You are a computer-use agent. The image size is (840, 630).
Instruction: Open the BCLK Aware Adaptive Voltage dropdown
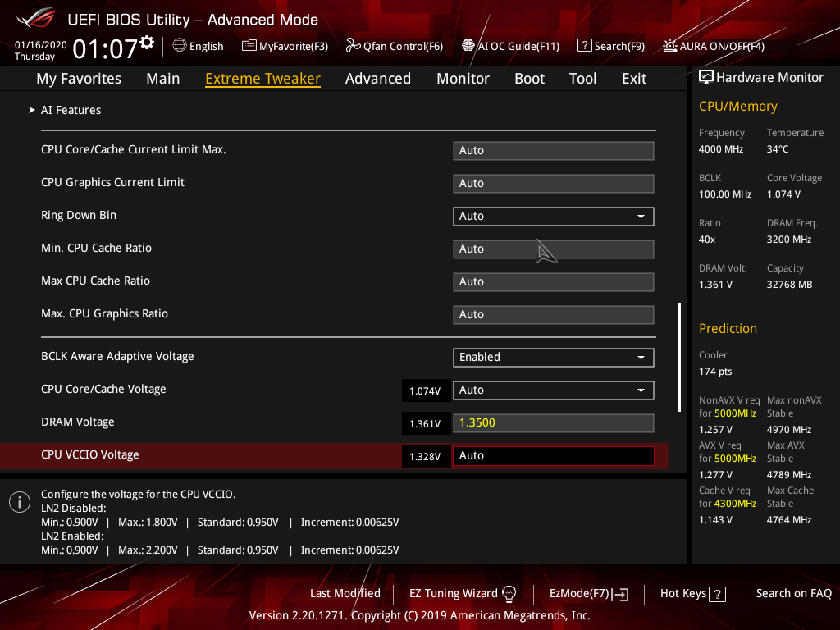click(554, 358)
